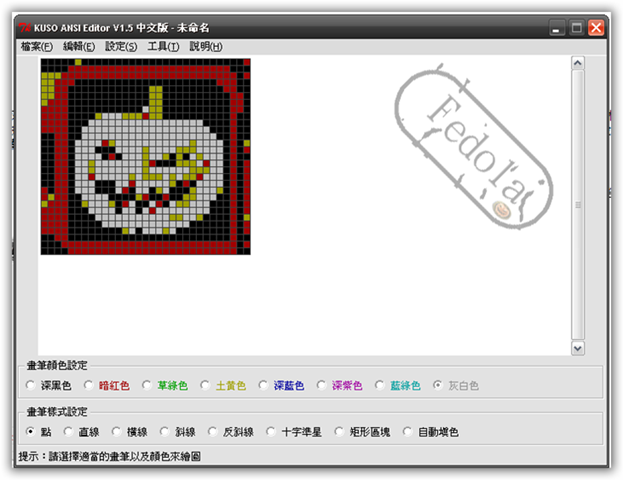
Task: Open the 編輯(E) edit menu
Action: coord(79,46)
